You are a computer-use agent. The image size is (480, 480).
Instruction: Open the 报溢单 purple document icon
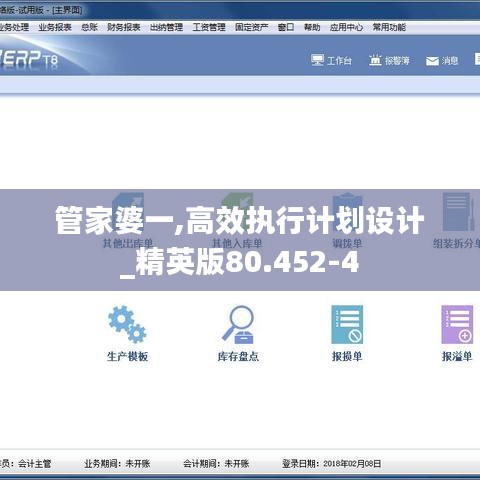[x=457, y=324]
